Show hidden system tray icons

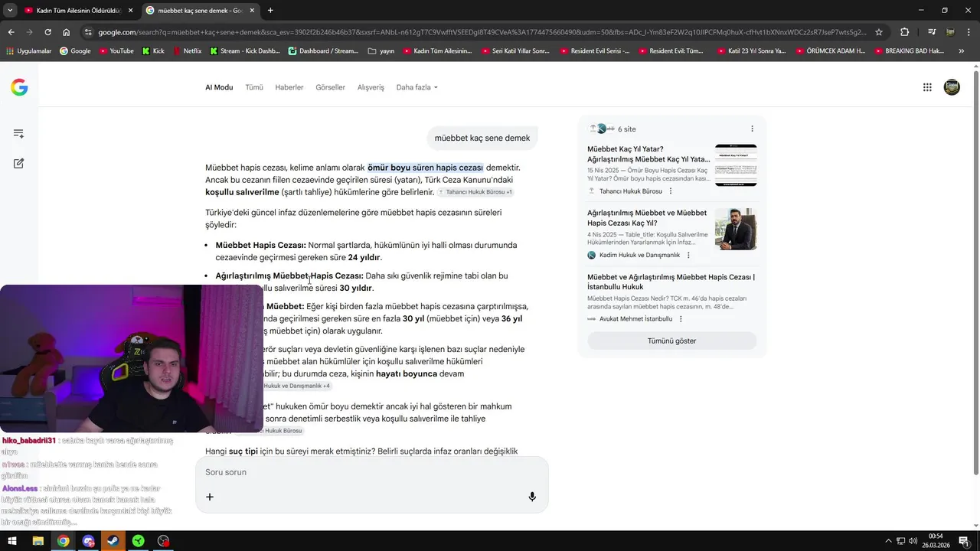888,541
